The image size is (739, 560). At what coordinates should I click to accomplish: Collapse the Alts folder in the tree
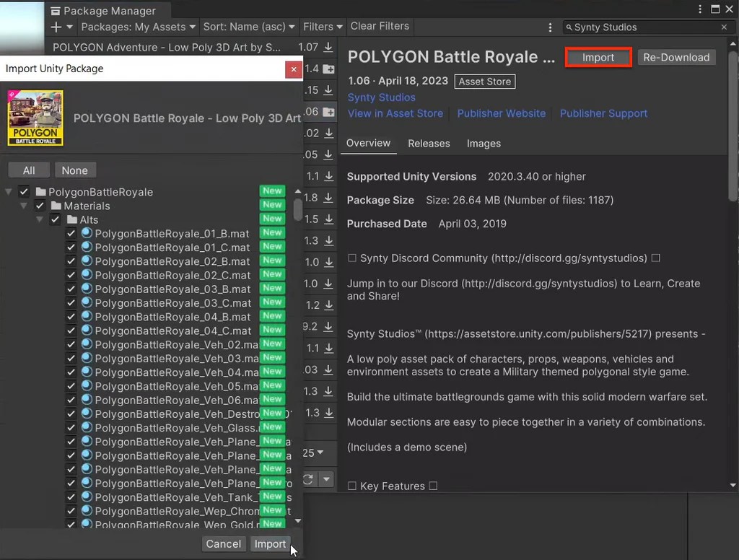pyautogui.click(x=40, y=219)
